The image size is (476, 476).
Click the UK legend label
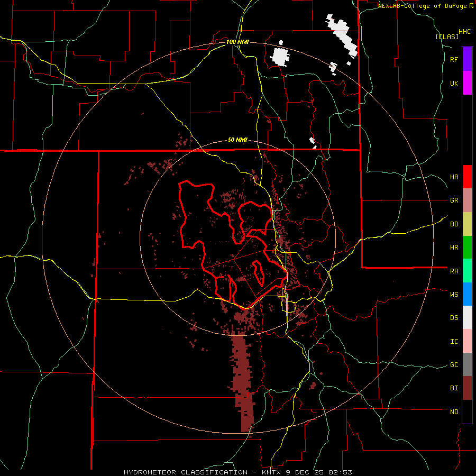(454, 83)
